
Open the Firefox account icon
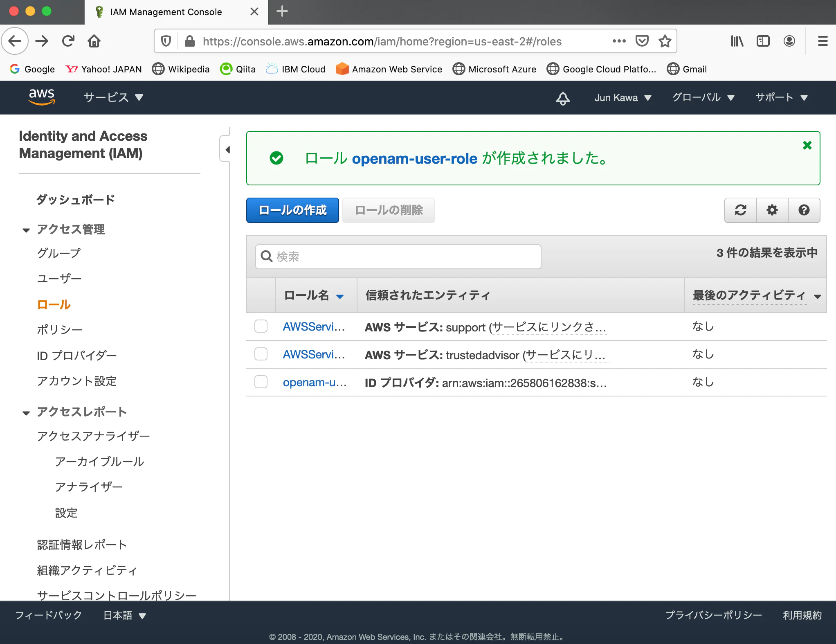click(x=789, y=41)
